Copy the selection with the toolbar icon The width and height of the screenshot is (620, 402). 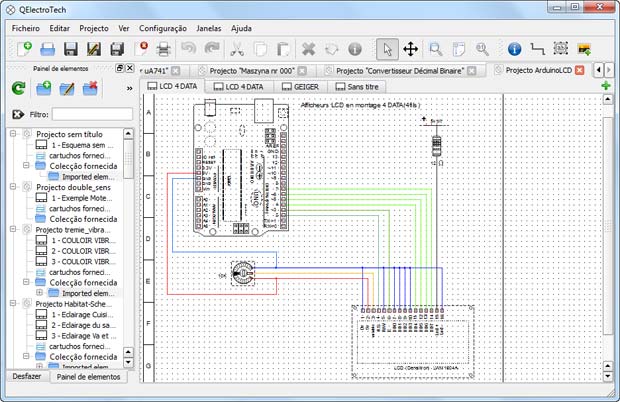pyautogui.click(x=260, y=49)
